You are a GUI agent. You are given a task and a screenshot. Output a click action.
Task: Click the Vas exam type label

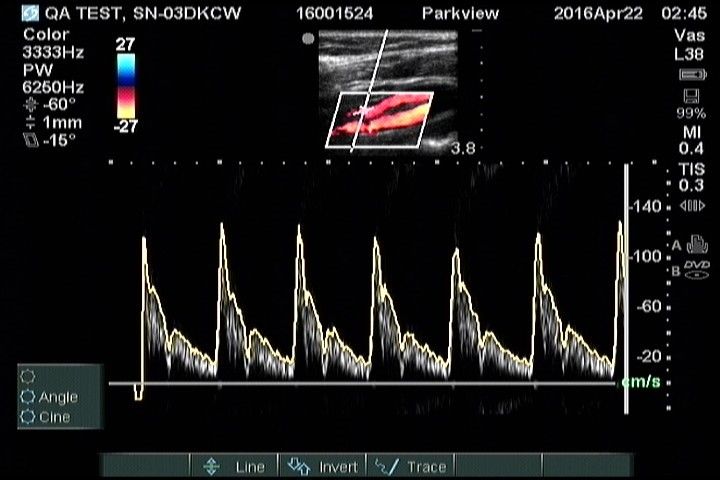tap(690, 35)
